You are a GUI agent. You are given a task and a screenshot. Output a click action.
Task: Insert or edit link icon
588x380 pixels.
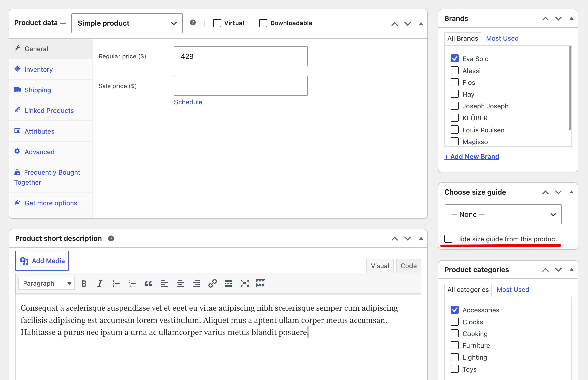(x=212, y=284)
